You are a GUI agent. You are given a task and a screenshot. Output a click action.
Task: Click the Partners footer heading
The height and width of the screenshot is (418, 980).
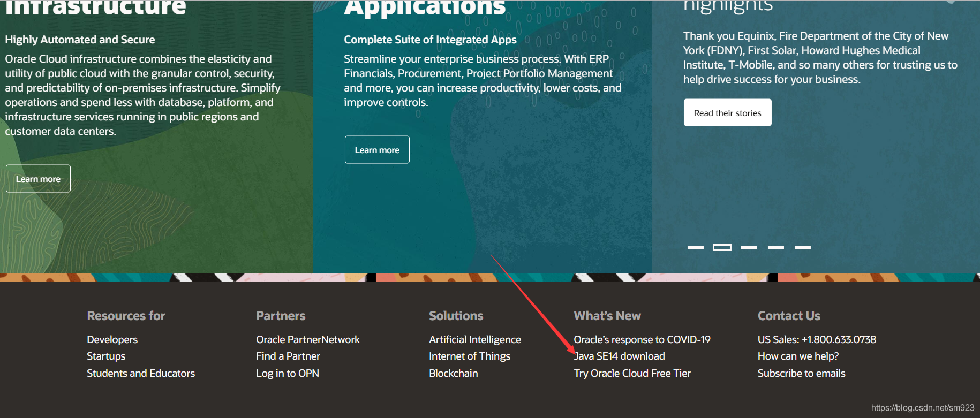click(x=281, y=316)
